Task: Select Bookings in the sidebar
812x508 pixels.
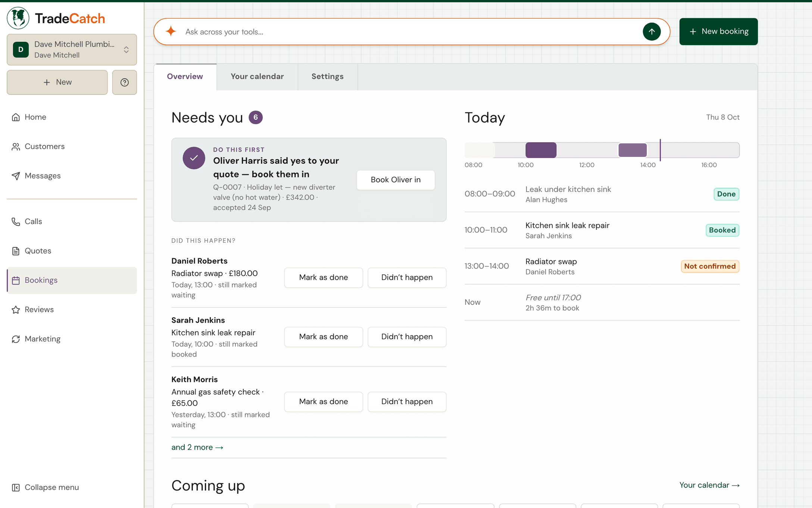Action: (x=72, y=280)
